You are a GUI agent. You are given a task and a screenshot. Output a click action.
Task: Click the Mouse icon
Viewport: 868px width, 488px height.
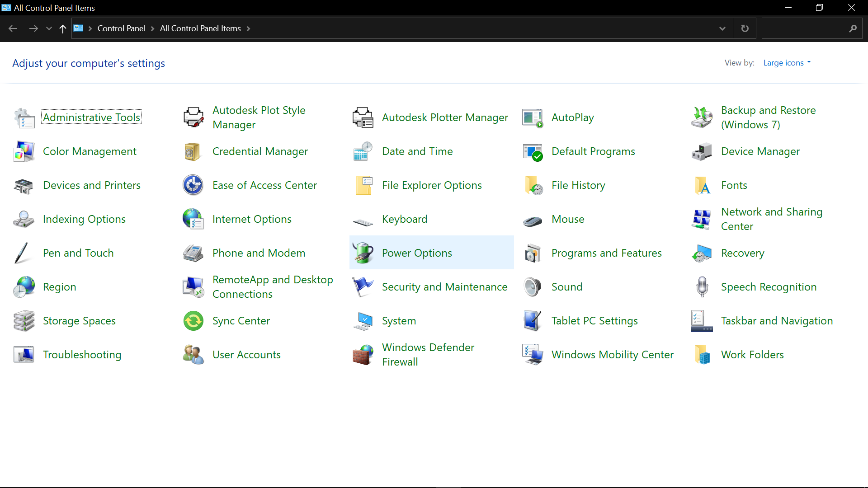tap(533, 221)
